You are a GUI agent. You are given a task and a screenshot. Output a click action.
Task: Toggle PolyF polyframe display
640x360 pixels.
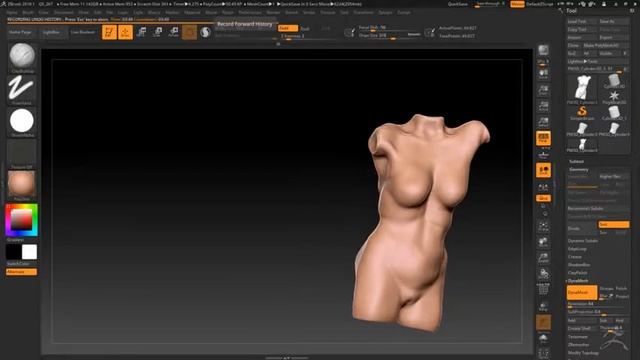543,290
